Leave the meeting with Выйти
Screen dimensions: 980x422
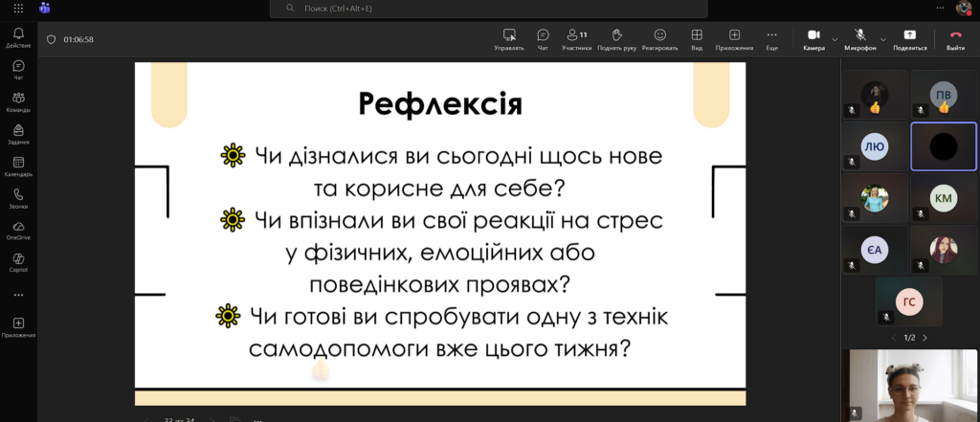(x=955, y=38)
